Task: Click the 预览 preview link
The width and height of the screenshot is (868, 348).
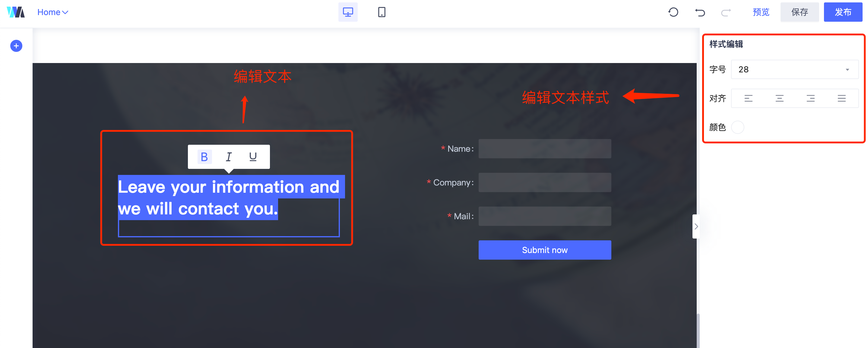Action: click(761, 12)
